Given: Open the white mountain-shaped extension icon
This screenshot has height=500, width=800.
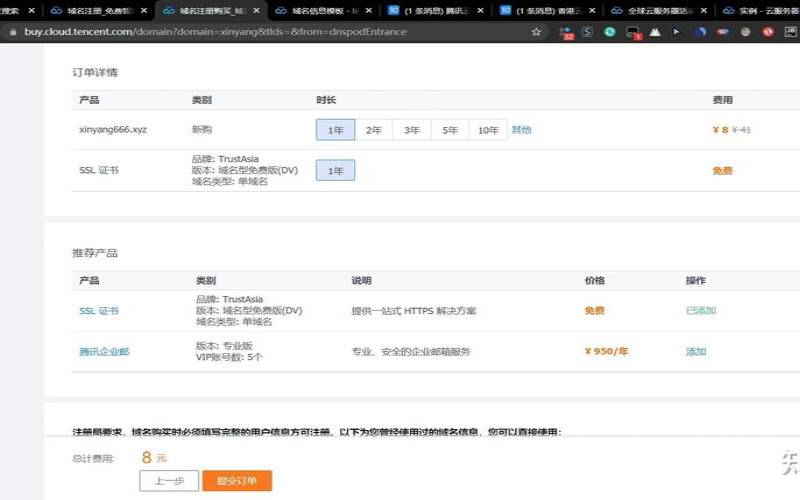Looking at the screenshot, I should tap(655, 32).
